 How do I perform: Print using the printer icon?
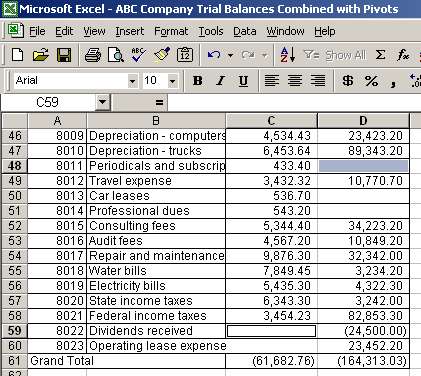click(93, 55)
